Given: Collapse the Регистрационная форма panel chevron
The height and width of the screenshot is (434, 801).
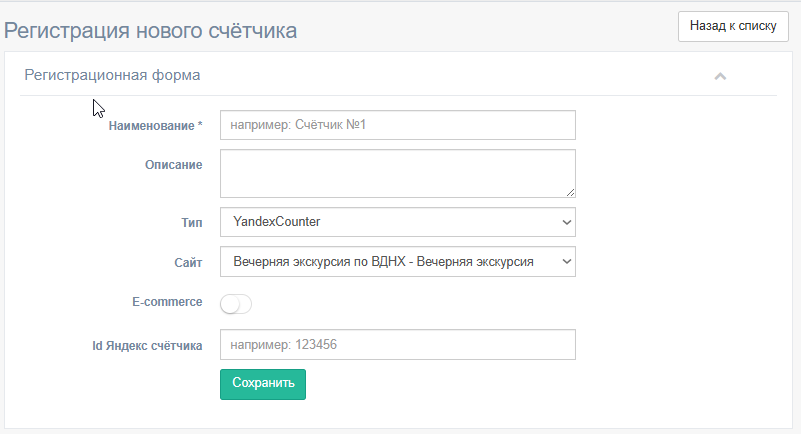Looking at the screenshot, I should (x=720, y=76).
